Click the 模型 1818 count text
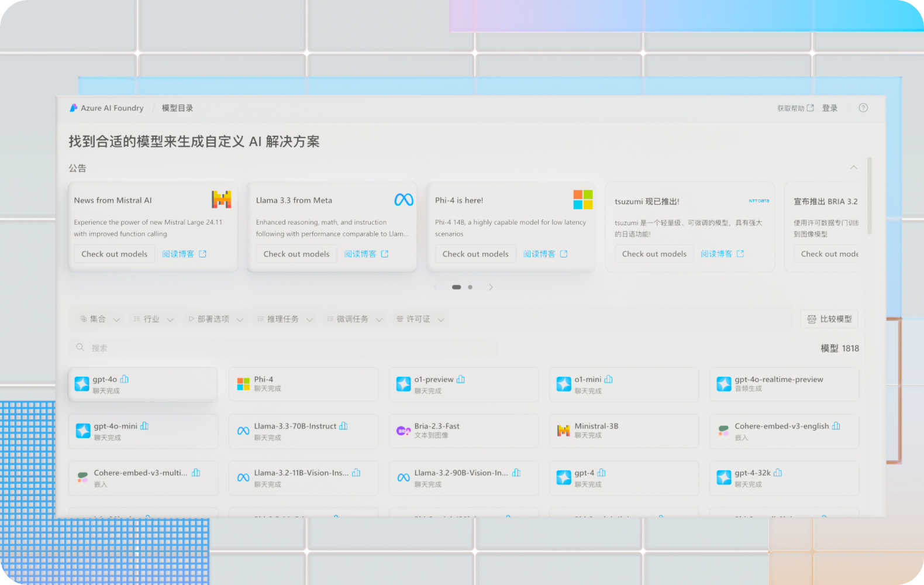This screenshot has height=585, width=924. click(x=840, y=348)
